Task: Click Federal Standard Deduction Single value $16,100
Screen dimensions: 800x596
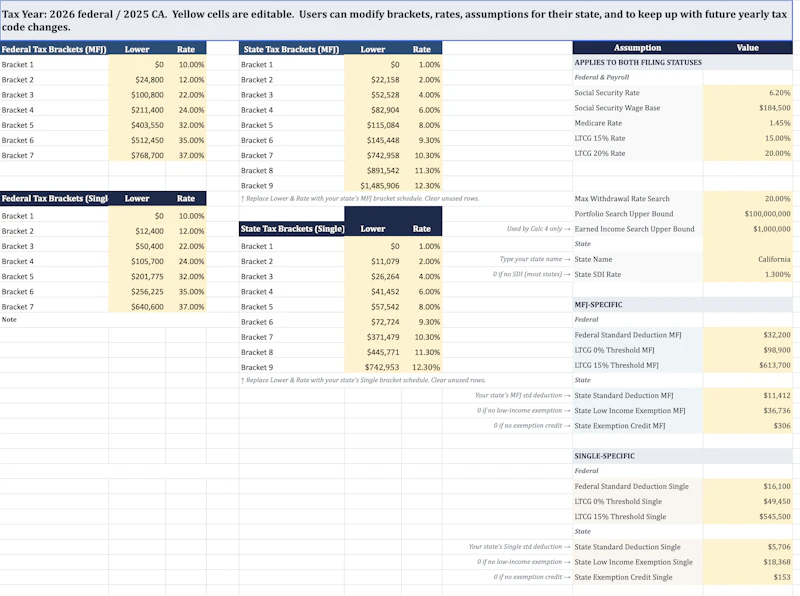Action: pyautogui.click(x=747, y=486)
